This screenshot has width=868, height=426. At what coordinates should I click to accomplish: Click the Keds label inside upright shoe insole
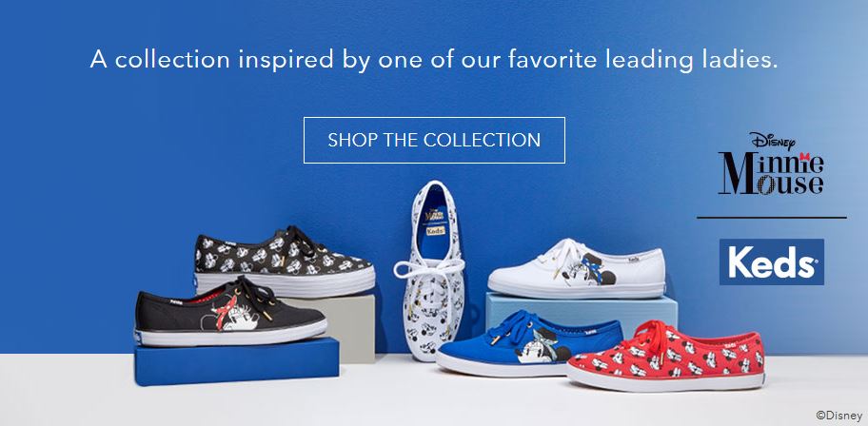(x=435, y=230)
